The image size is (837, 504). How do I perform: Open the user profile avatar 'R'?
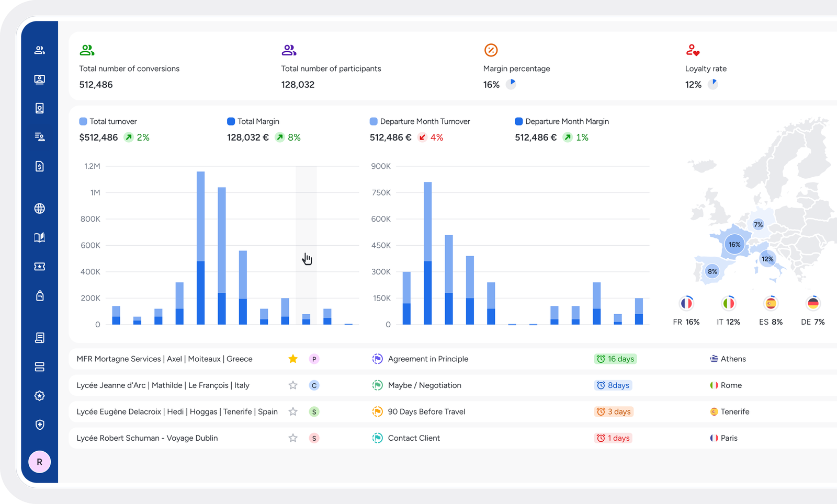pyautogui.click(x=39, y=462)
